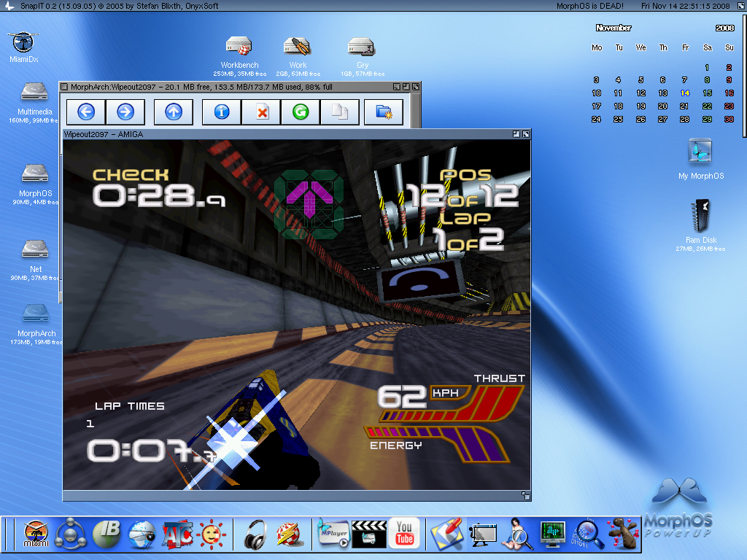Click the CHECK timer label in the game

[x=131, y=175]
